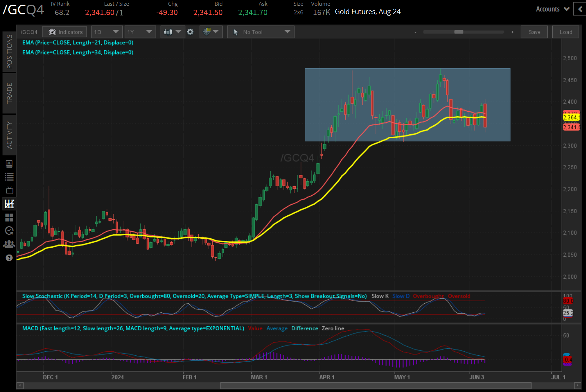Viewport: 586px width, 392px height.
Task: Open the four-square dashboard icon
Action: [9, 218]
